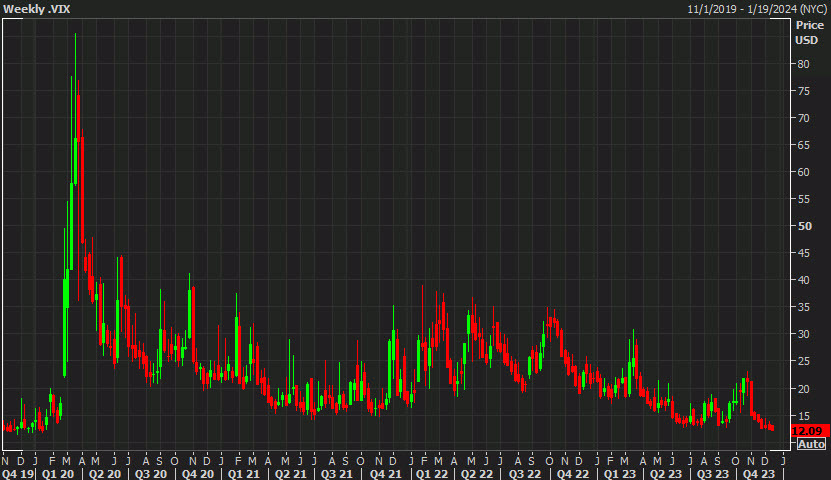Select the Q4 22 quarter label
Image resolution: width=831 pixels, height=480 pixels.
(x=573, y=474)
